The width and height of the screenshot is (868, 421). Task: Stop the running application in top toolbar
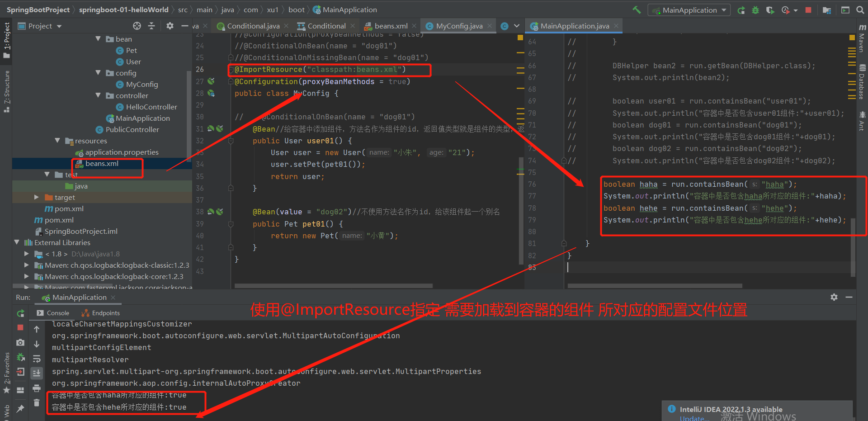pyautogui.click(x=808, y=10)
